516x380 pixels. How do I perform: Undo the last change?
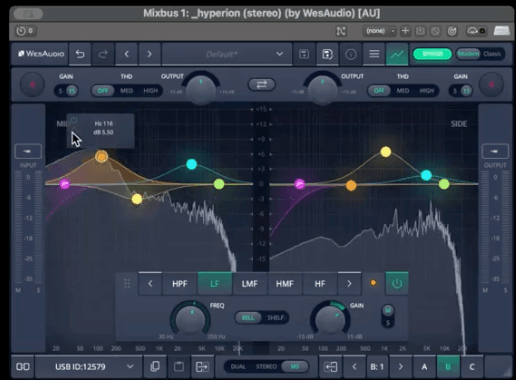[x=80, y=54]
